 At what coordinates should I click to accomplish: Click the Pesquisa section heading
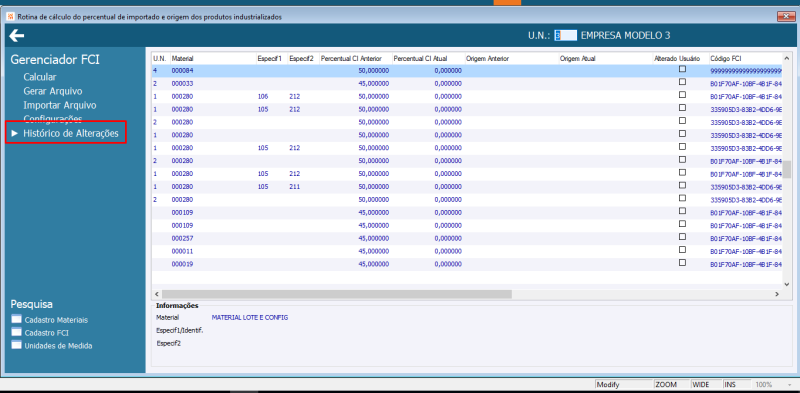pos(32,304)
